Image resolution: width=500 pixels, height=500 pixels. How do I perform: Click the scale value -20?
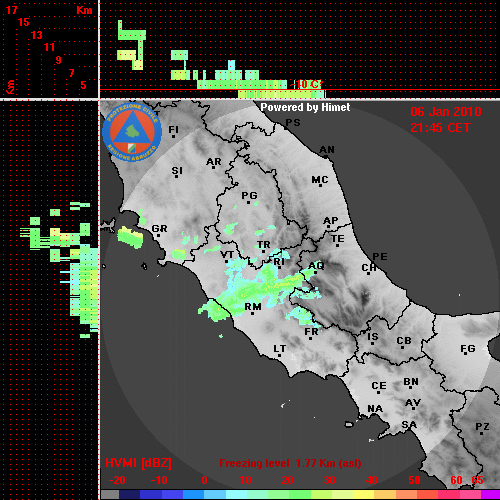point(117,480)
